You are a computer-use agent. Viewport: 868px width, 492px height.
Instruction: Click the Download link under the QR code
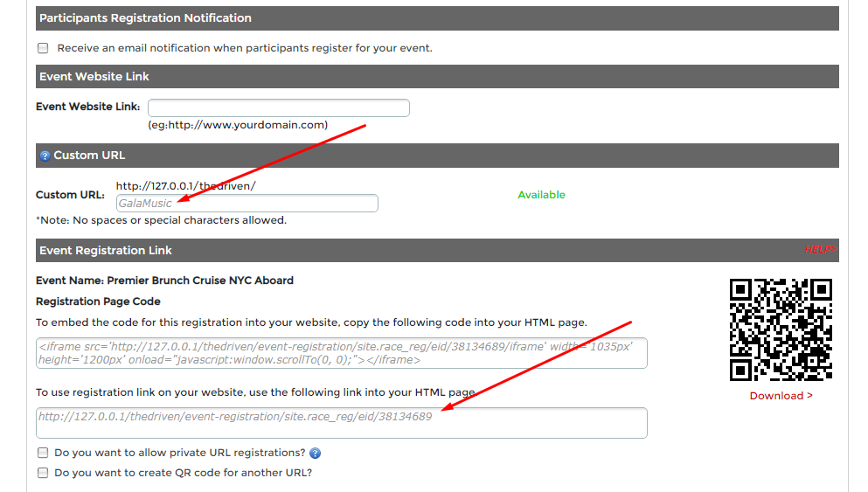point(781,396)
